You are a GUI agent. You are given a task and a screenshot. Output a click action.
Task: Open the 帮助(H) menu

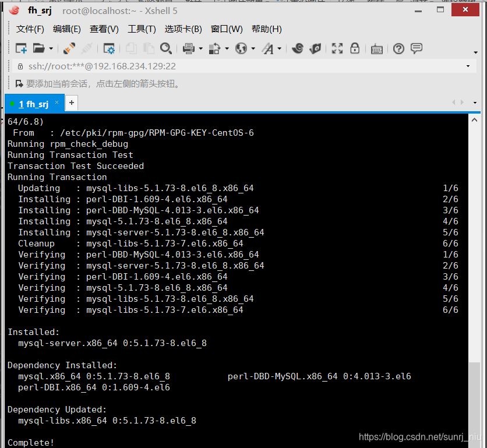[266, 29]
